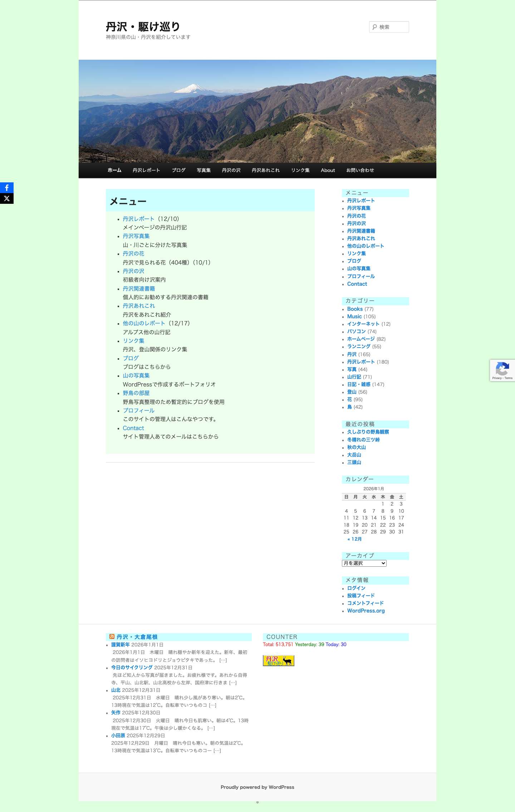Viewport: 515px width, 812px height.
Task: Open お問い合わせ in the navigation bar
Action: (x=360, y=170)
